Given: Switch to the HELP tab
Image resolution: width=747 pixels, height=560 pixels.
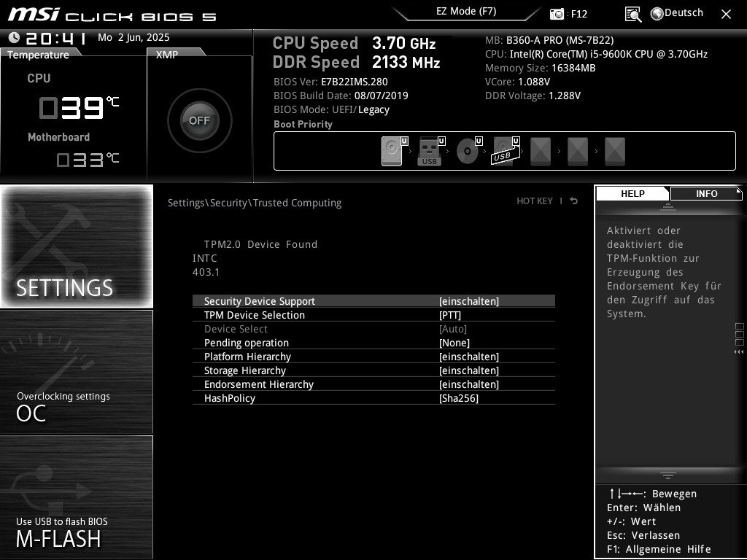Looking at the screenshot, I should tap(632, 193).
